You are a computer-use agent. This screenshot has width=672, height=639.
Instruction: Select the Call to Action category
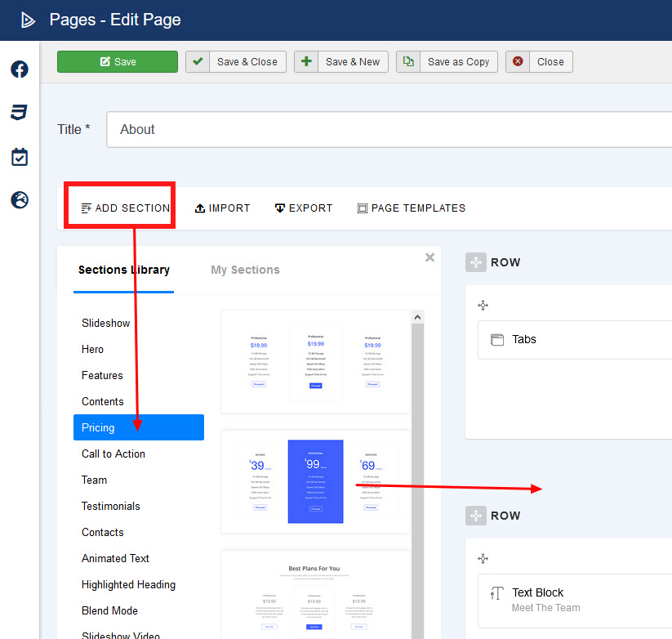(113, 454)
